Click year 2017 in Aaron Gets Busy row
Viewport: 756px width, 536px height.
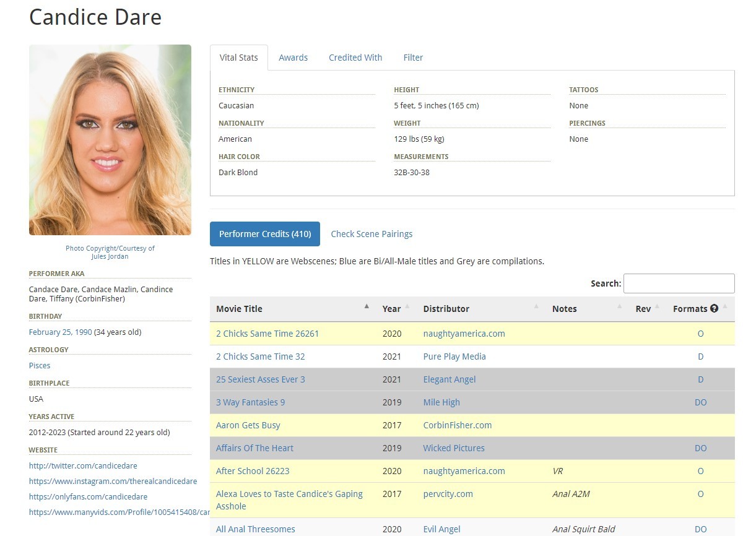coord(392,425)
